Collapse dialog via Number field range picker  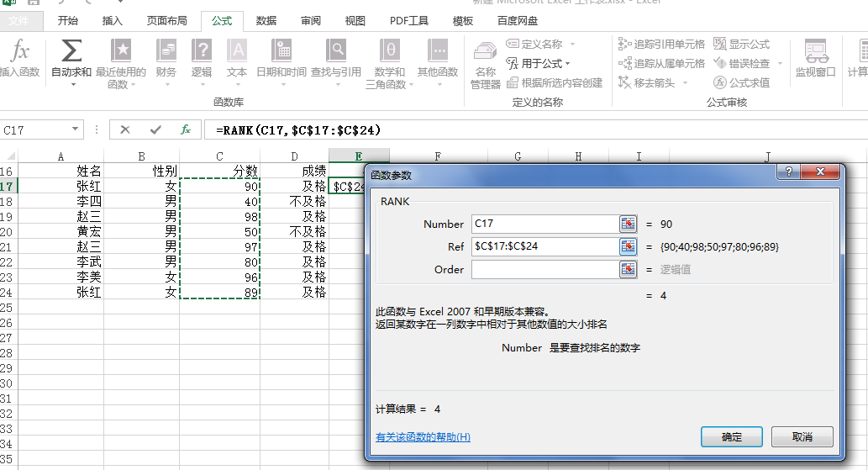click(x=628, y=224)
